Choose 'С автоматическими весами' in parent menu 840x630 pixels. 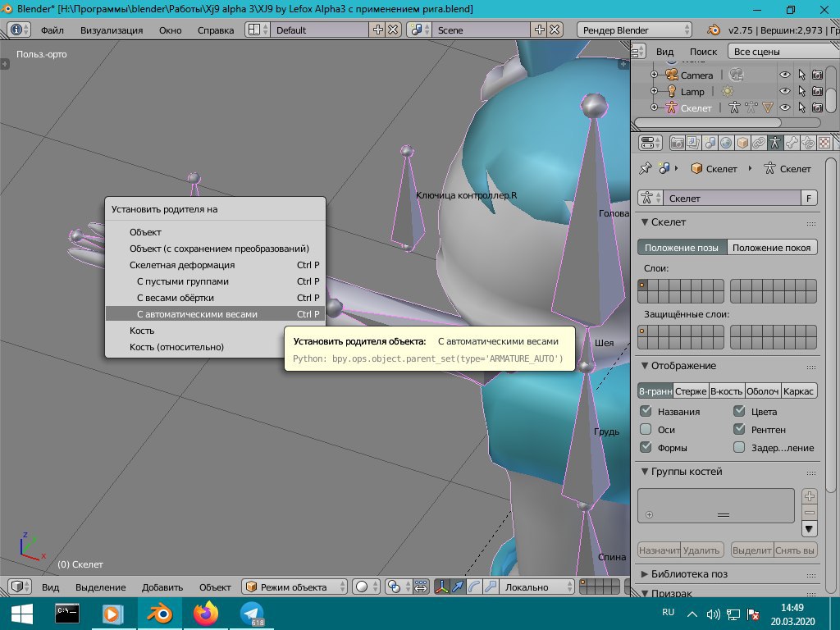pyautogui.click(x=216, y=314)
